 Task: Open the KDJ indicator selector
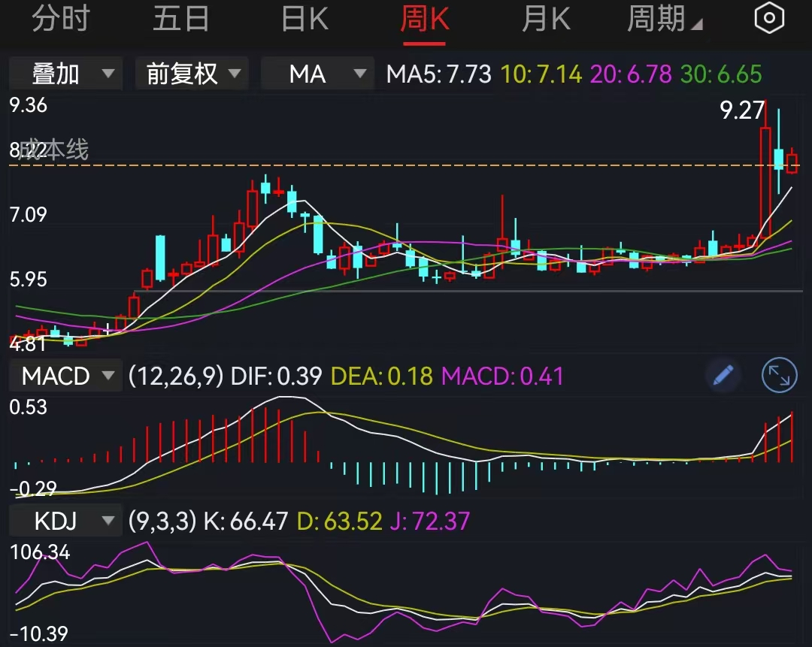[x=65, y=519]
